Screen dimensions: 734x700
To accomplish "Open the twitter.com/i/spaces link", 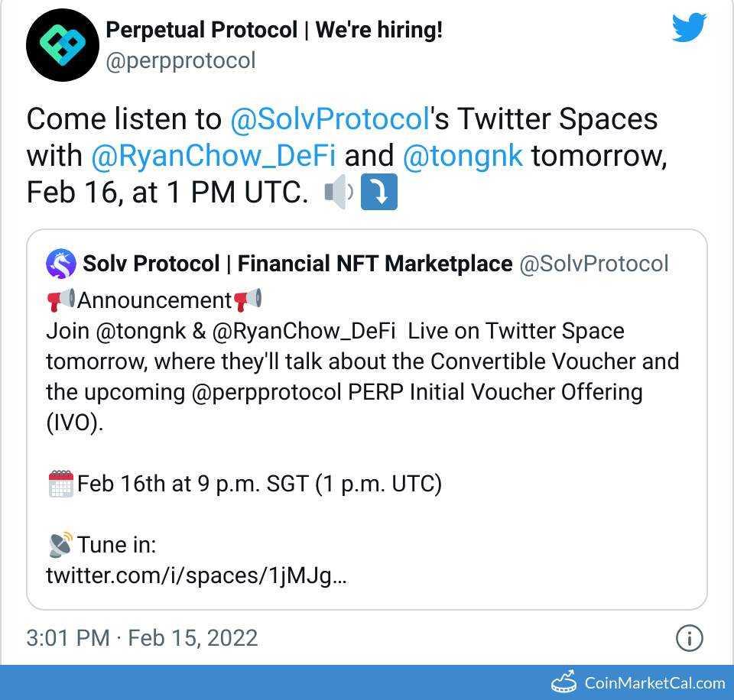I will coord(196,575).
